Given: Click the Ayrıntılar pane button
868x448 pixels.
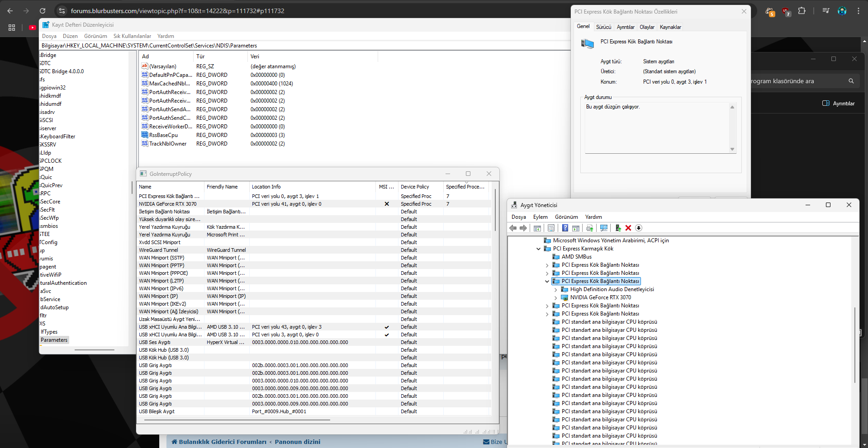Looking at the screenshot, I should point(839,104).
